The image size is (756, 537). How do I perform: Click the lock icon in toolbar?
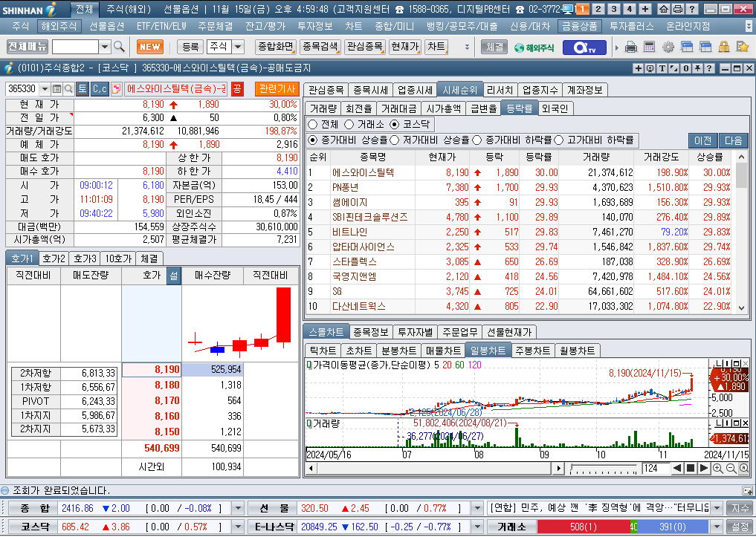click(x=724, y=47)
